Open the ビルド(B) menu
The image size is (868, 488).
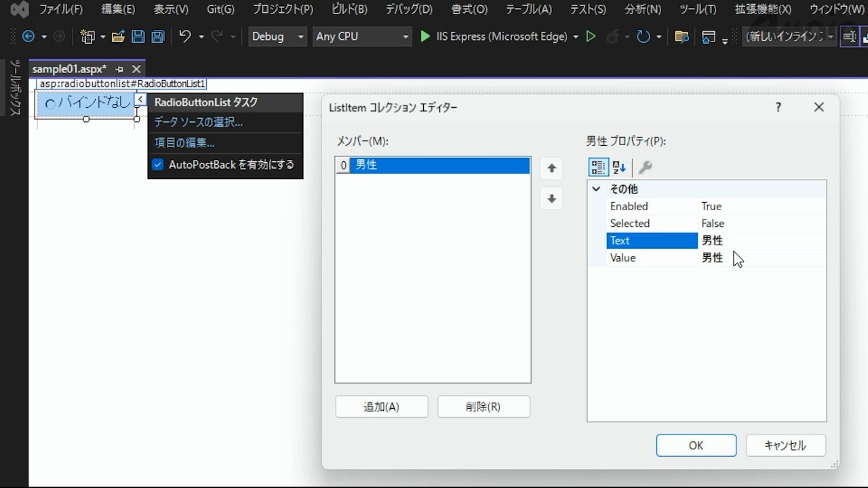(x=349, y=9)
